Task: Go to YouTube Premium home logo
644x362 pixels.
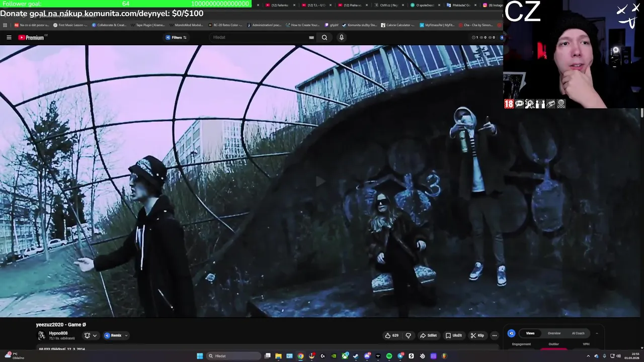Action: pos(32,37)
